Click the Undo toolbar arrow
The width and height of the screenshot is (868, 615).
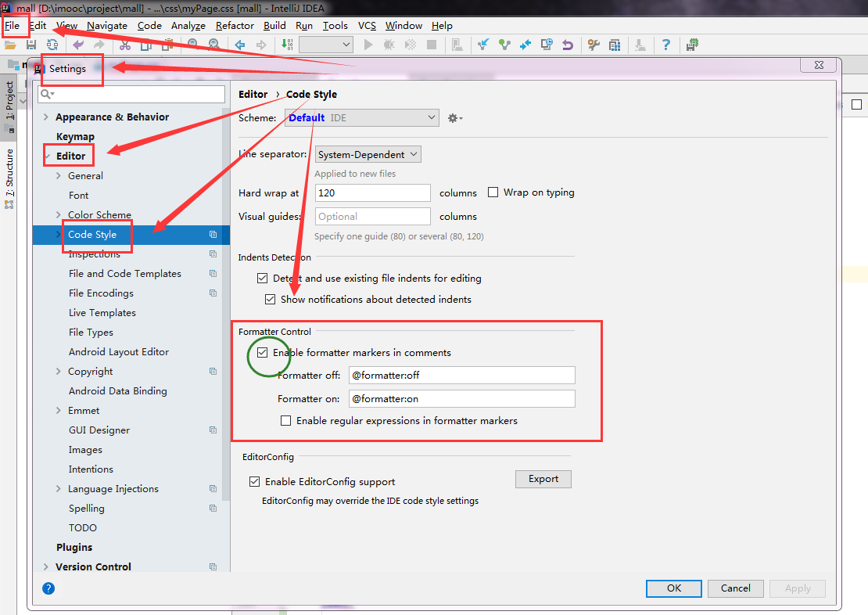78,45
